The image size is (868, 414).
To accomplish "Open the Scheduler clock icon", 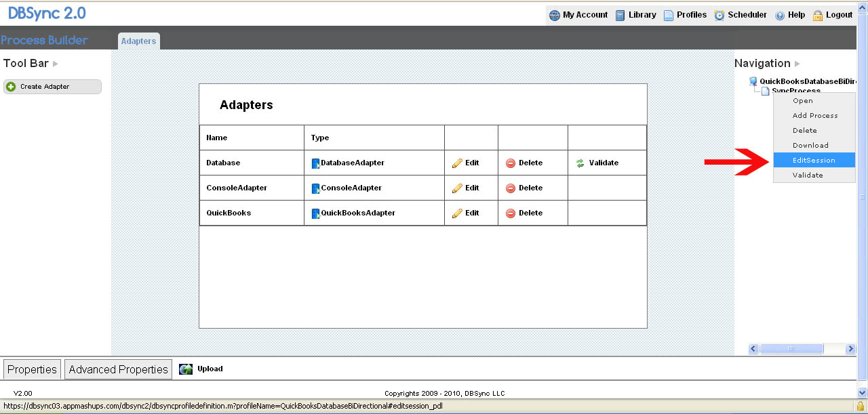I will coord(719,15).
